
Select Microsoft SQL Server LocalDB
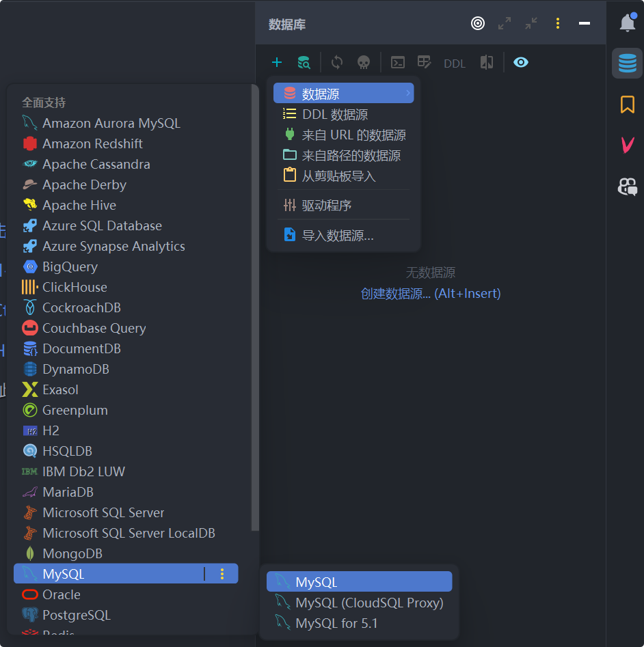[x=126, y=533]
